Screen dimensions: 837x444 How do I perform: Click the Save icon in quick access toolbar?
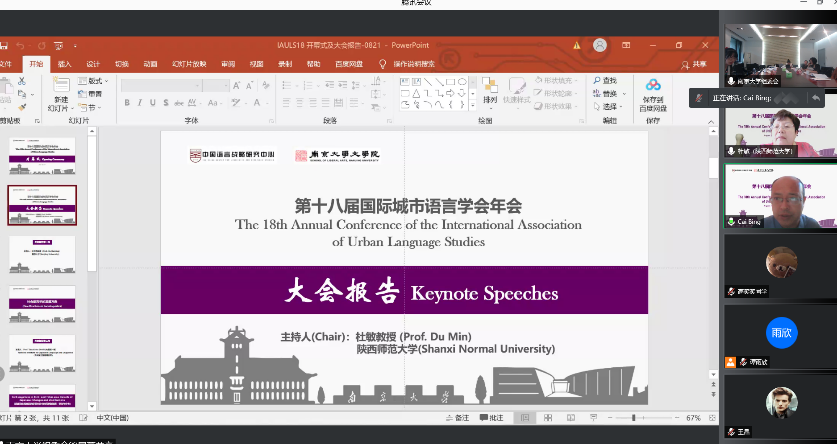point(4,45)
